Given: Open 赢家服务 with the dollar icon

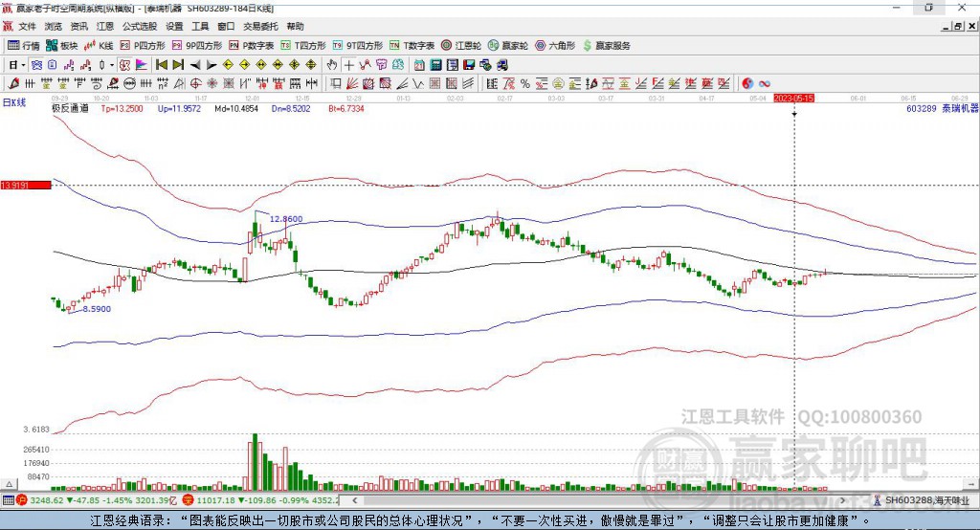Looking at the screenshot, I should (606, 46).
